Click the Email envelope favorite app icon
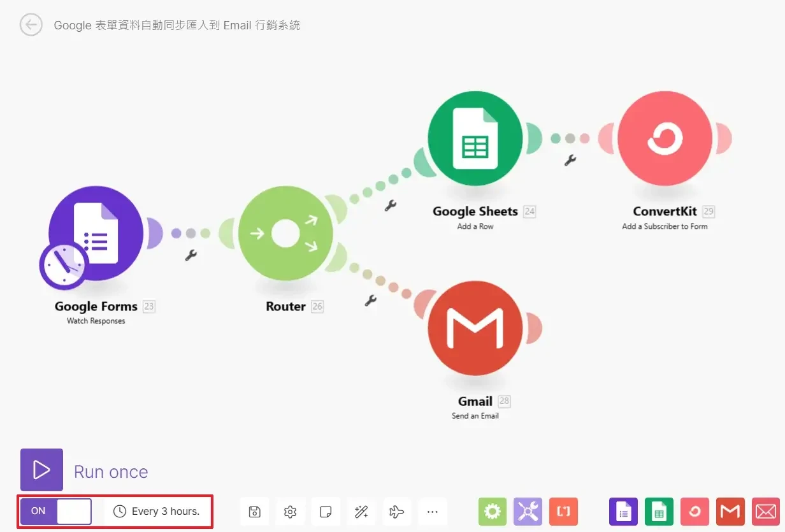 (x=766, y=512)
